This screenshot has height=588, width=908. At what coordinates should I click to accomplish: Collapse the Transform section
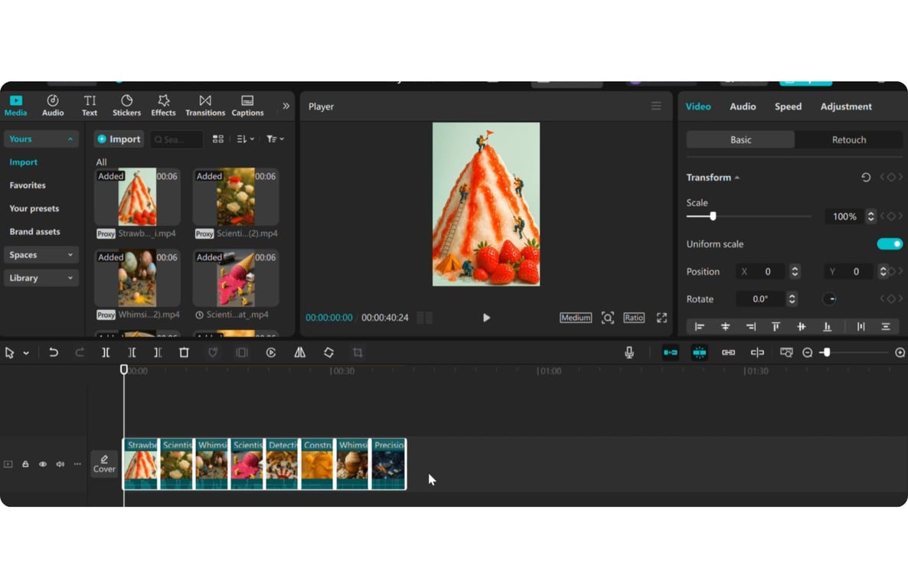(x=737, y=178)
